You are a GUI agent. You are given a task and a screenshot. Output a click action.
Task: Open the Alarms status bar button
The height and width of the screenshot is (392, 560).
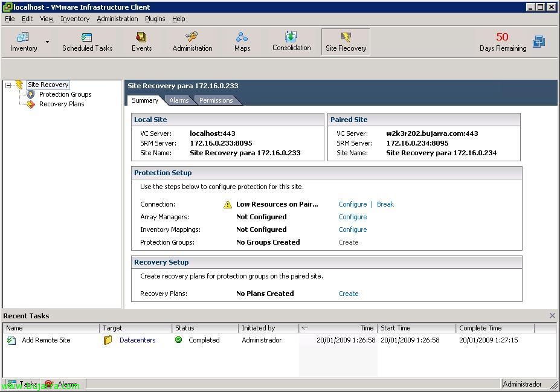[x=62, y=384]
